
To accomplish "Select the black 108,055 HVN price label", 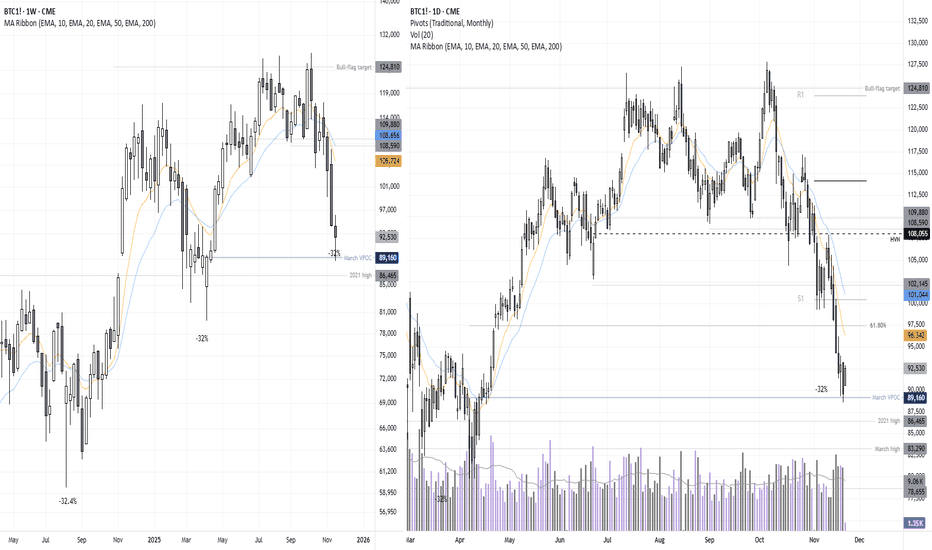I will (x=916, y=234).
